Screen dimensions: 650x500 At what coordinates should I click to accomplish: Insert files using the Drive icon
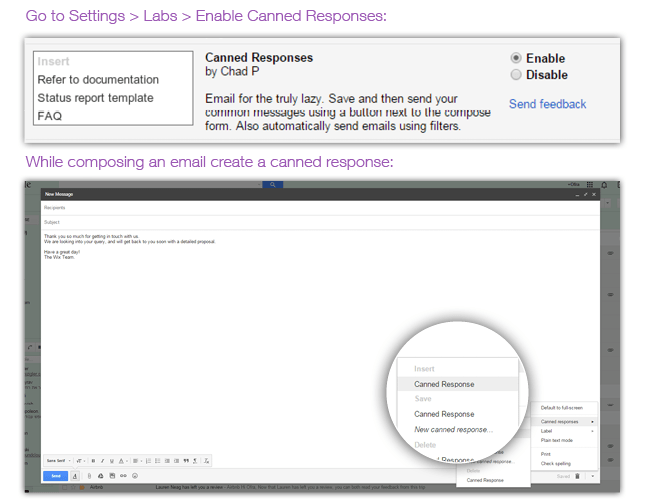100,476
